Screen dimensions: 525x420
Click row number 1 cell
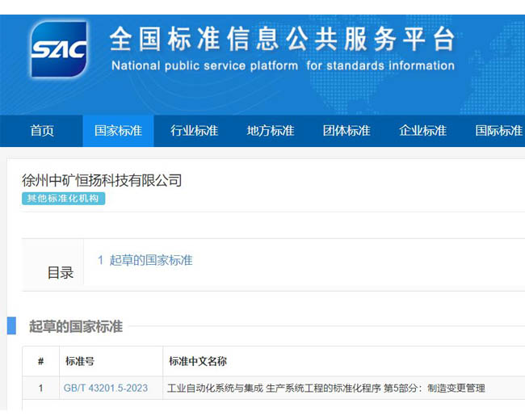(x=41, y=388)
